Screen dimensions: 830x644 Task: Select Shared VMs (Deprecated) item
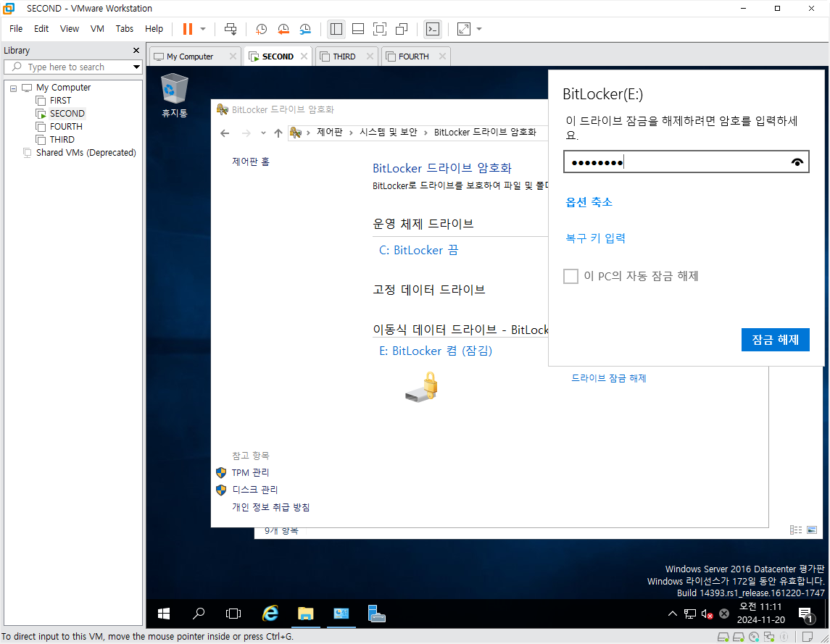pos(86,152)
